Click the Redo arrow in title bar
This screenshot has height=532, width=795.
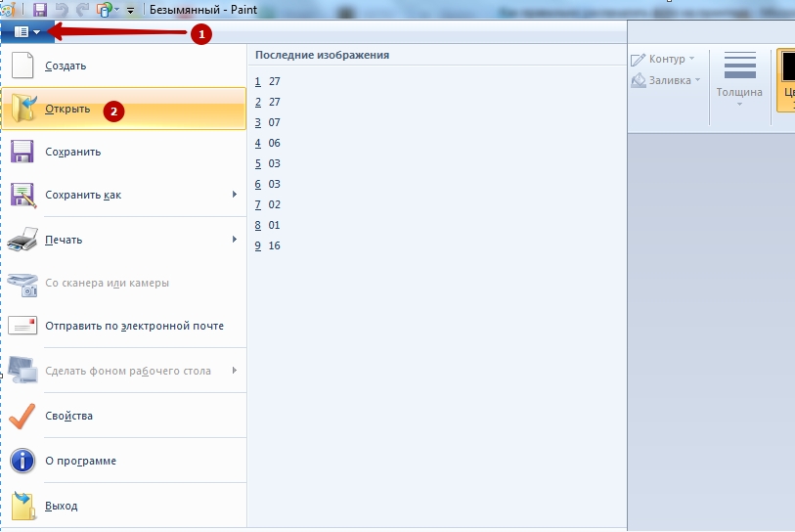[x=82, y=9]
